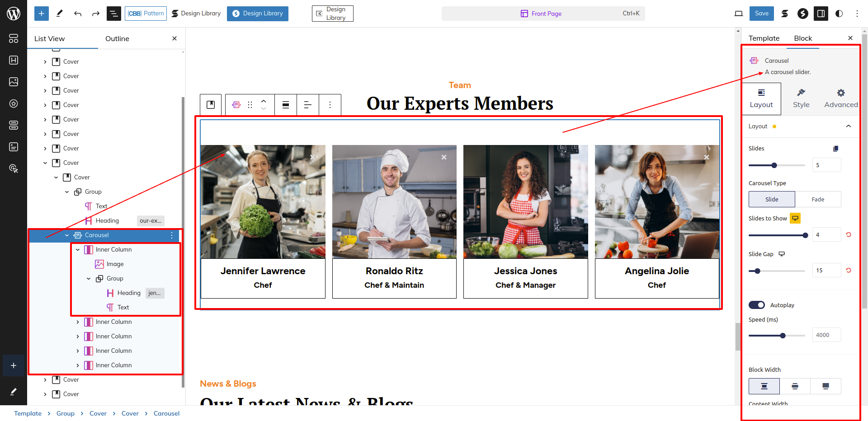
Task: Click the blue block inserter plus button
Action: point(41,14)
